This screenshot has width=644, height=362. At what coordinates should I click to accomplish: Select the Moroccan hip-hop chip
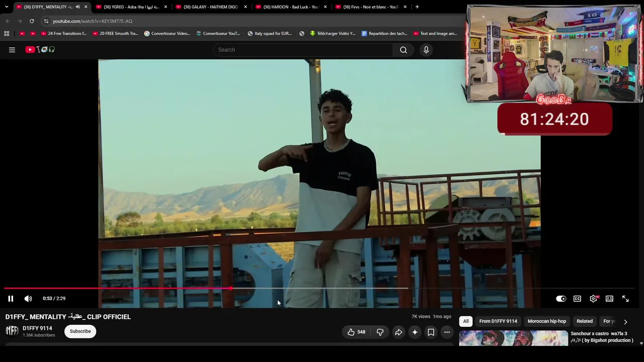point(547,321)
